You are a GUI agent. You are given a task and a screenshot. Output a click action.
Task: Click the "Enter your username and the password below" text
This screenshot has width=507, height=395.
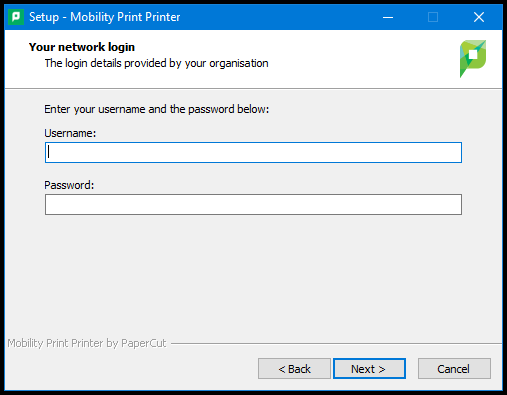(x=156, y=109)
